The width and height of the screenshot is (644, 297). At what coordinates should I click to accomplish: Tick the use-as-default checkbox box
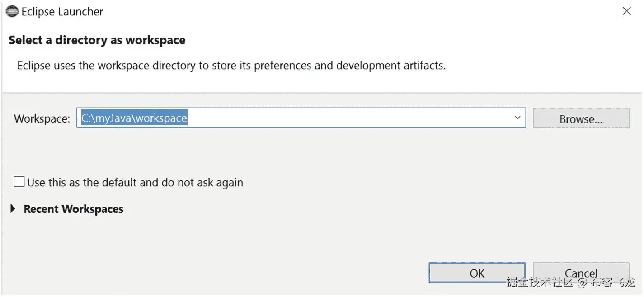[19, 182]
